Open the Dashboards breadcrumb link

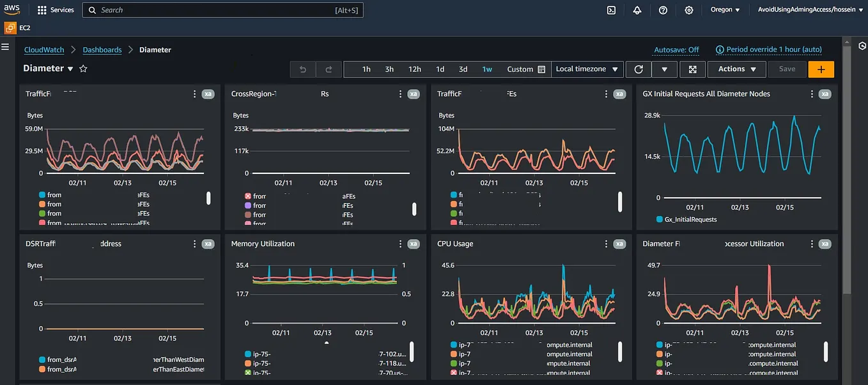(102, 50)
